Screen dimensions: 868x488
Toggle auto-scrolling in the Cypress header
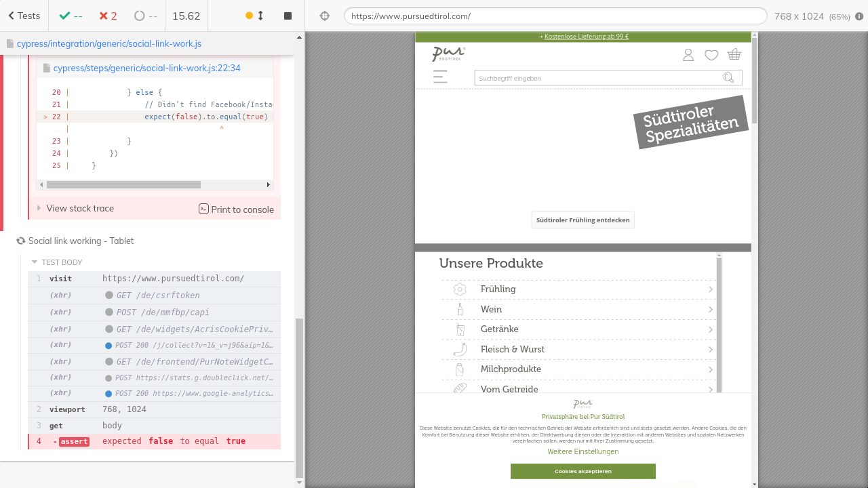coord(254,16)
